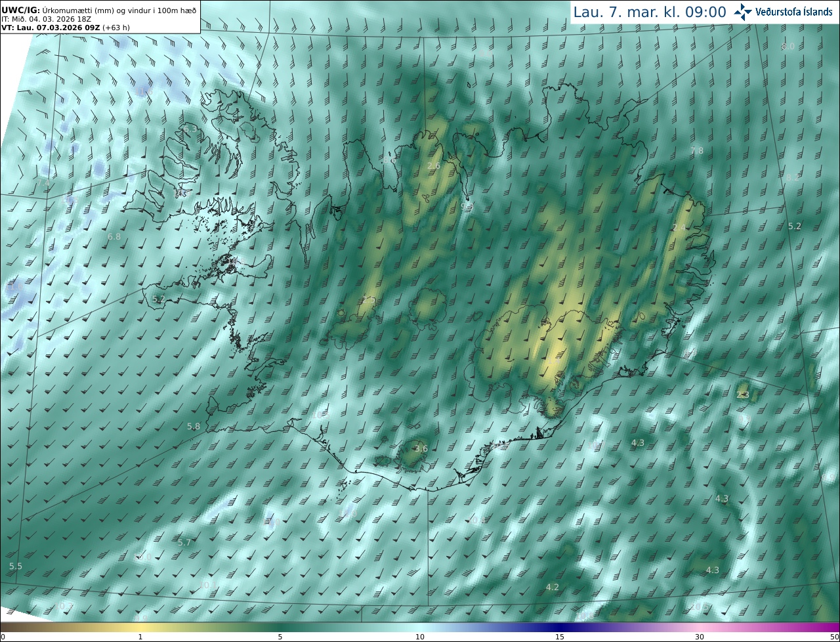Pick the dark navy color at scale value 15

coord(560,627)
